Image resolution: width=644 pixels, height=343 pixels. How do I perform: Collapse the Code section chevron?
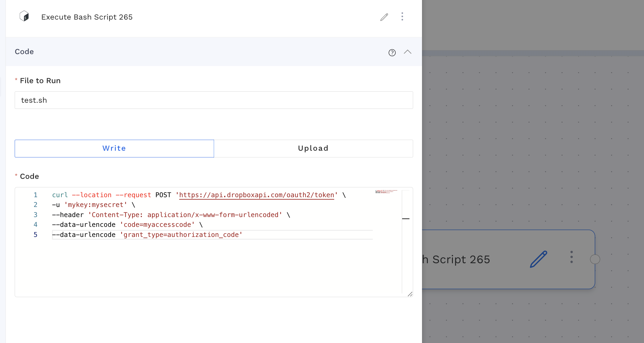(x=408, y=52)
